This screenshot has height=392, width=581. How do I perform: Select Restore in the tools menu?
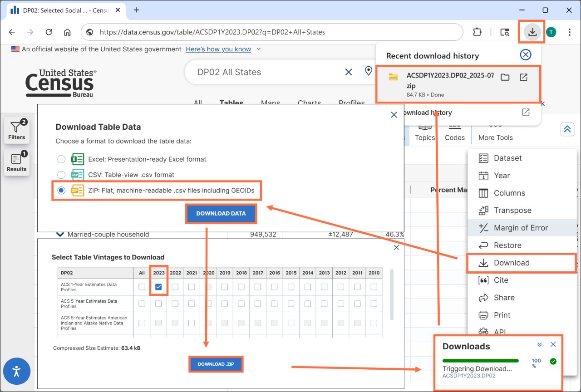[x=522, y=245]
